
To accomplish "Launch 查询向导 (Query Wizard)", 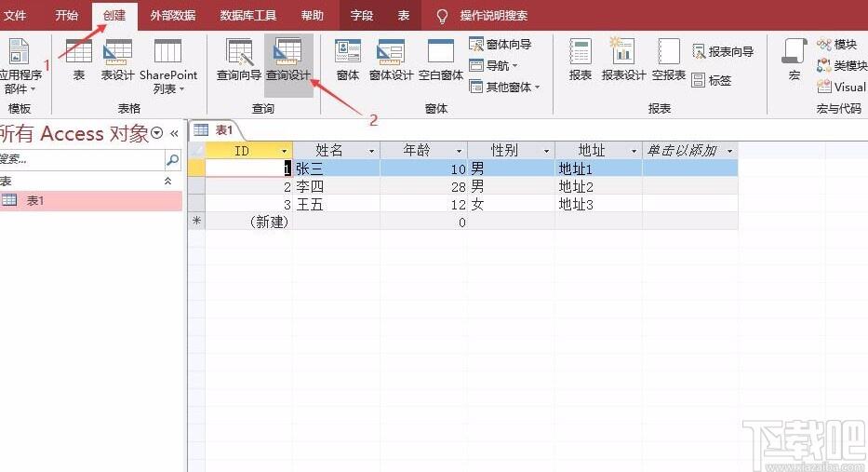I will click(238, 60).
